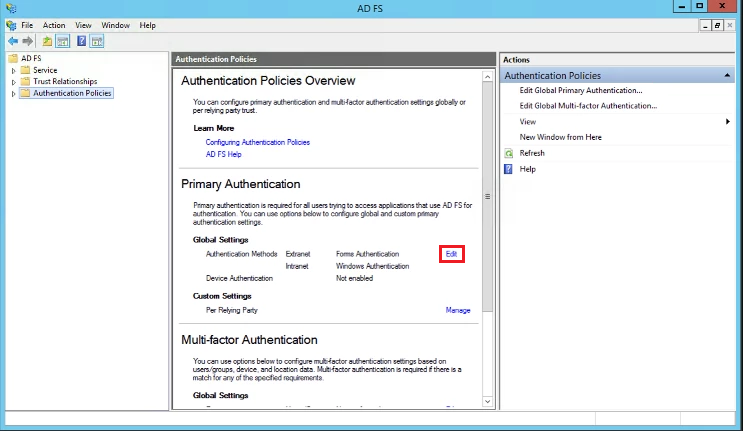Click the Up one level folder icon
This screenshot has width=743, height=431.
pyautogui.click(x=47, y=41)
